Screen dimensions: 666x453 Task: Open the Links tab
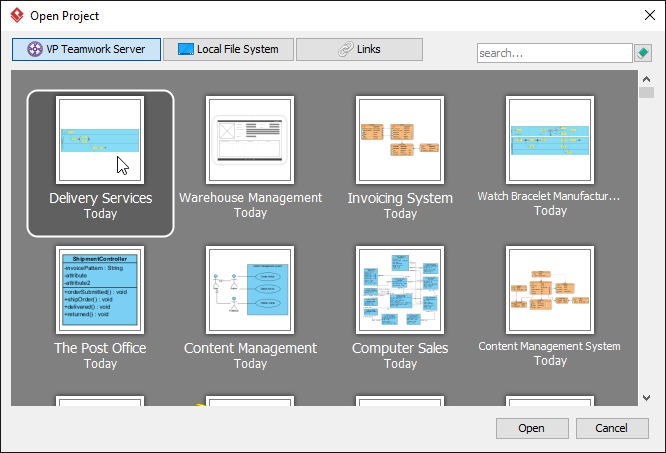click(359, 49)
